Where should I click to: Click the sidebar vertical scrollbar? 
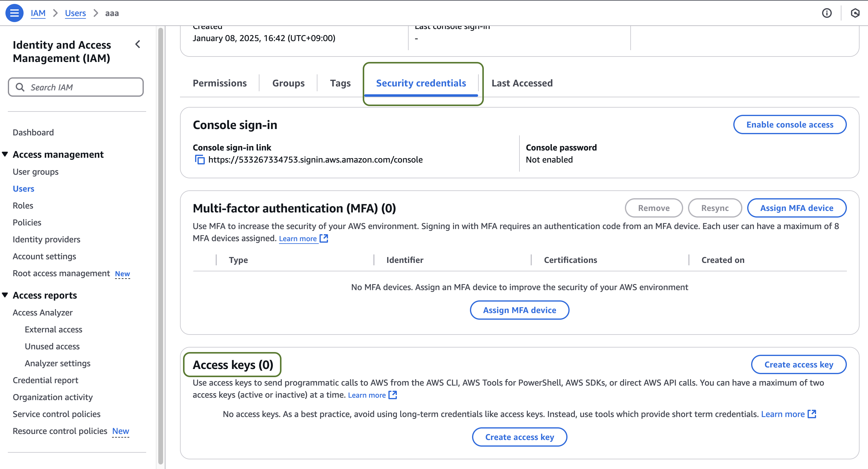[x=161, y=246]
